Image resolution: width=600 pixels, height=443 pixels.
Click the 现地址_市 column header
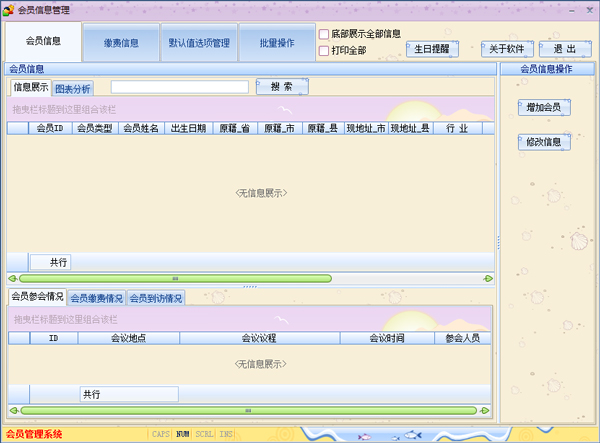point(367,128)
